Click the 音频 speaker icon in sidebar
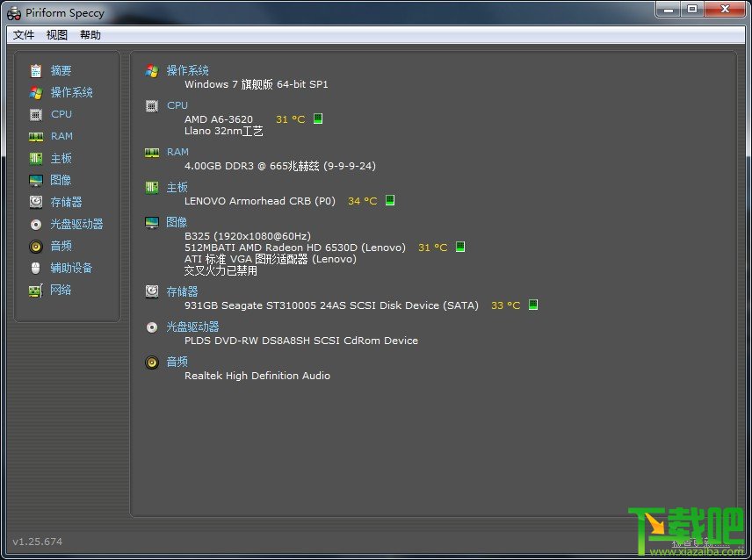 36,247
